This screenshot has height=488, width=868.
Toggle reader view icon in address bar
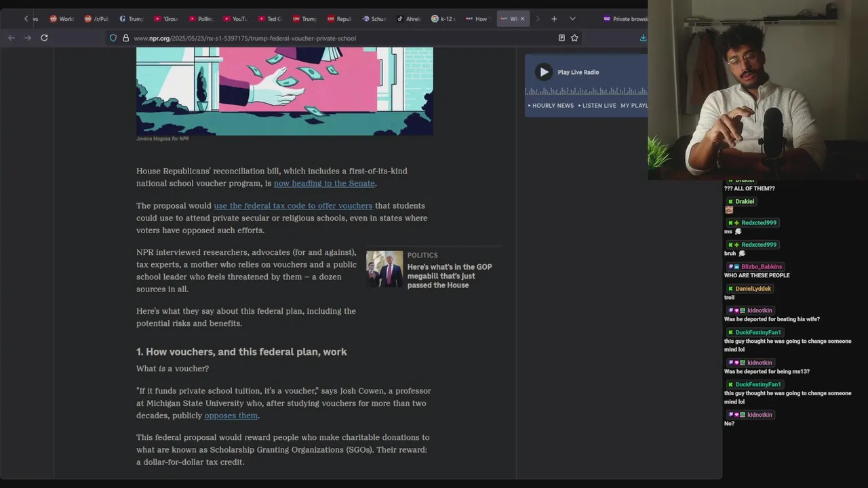tap(561, 38)
